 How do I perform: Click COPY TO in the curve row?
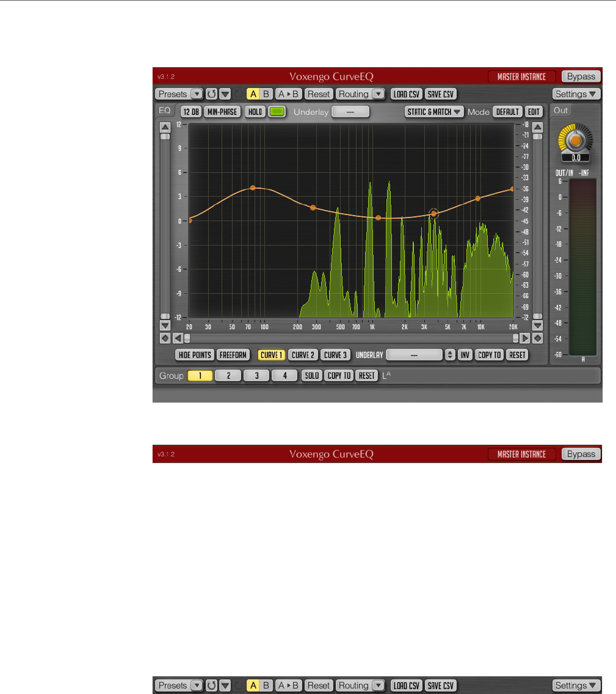[489, 355]
